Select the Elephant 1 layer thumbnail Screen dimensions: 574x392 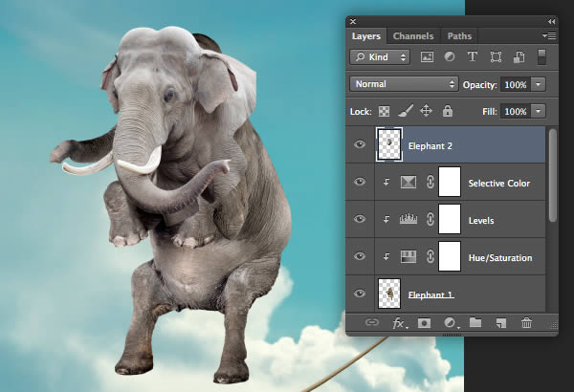389,294
